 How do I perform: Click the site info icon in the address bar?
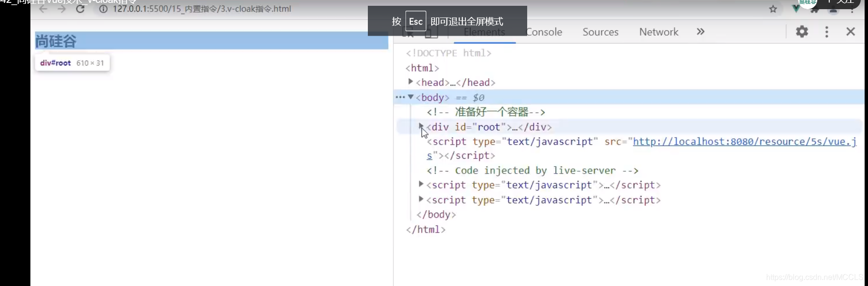click(x=103, y=9)
